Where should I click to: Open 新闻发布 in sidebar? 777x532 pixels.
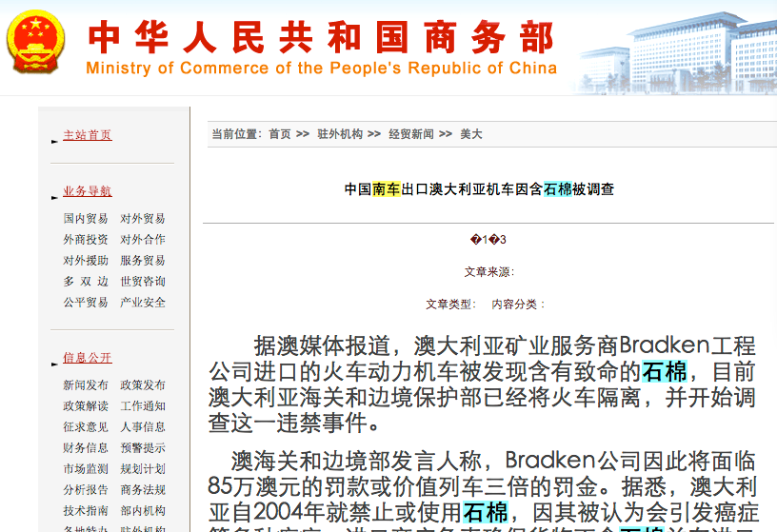86,384
